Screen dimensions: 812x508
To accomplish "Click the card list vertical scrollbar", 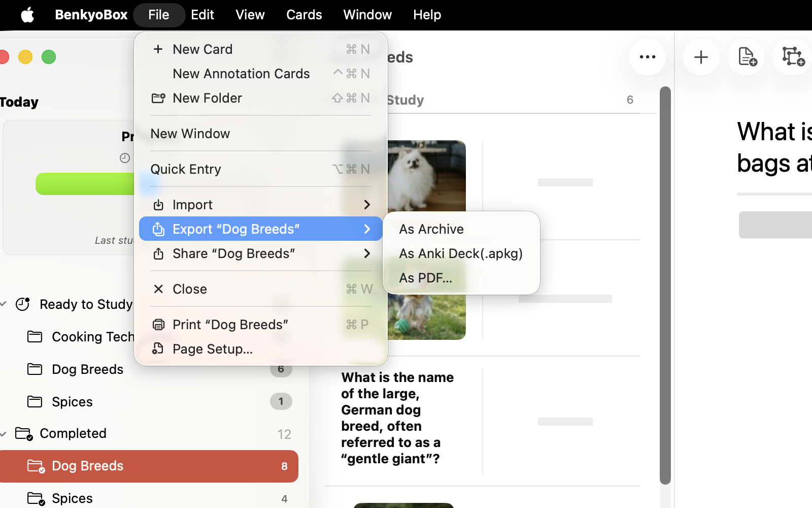I will point(665,285).
